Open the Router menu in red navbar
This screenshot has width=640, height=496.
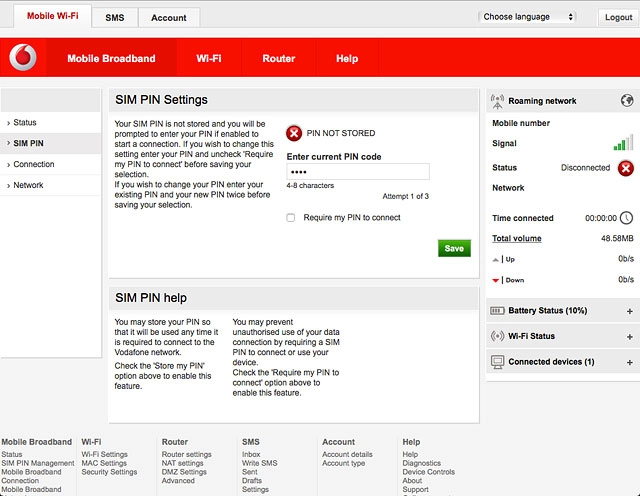278,58
